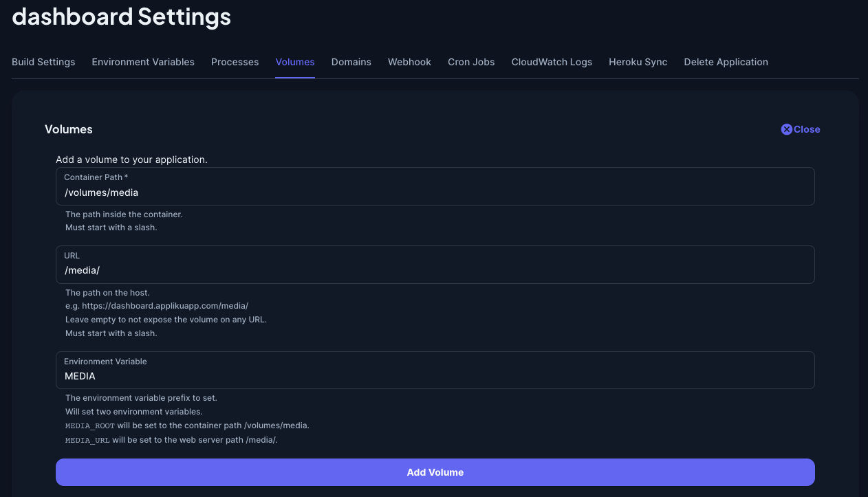Select the Processes tab
Viewport: 868px width, 497px height.
[x=235, y=62]
